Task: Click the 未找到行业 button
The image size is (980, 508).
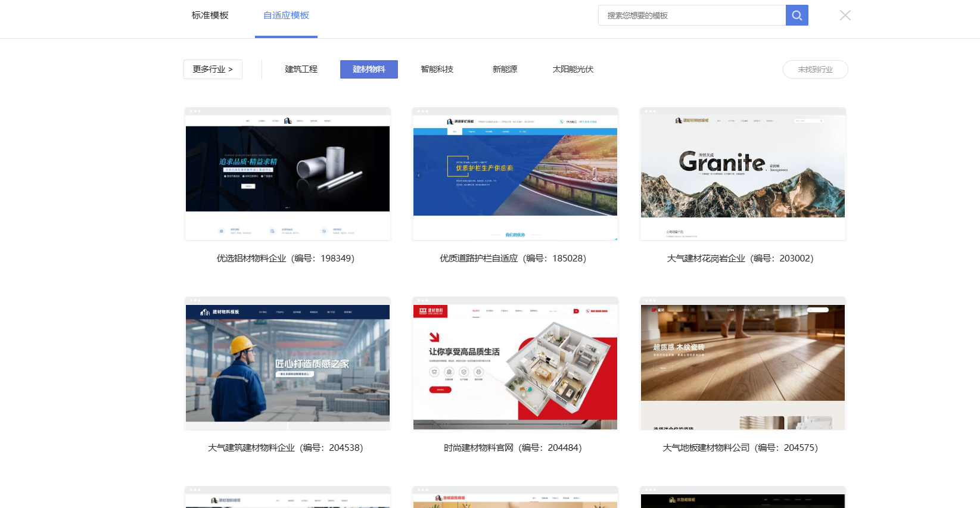Action: 815,69
